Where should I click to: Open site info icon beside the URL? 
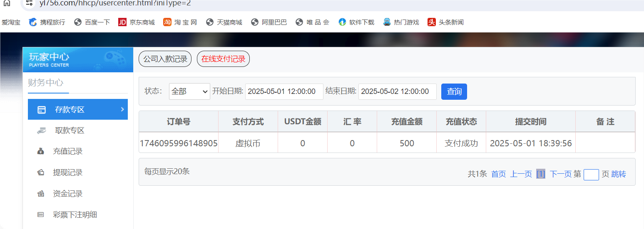29,3
